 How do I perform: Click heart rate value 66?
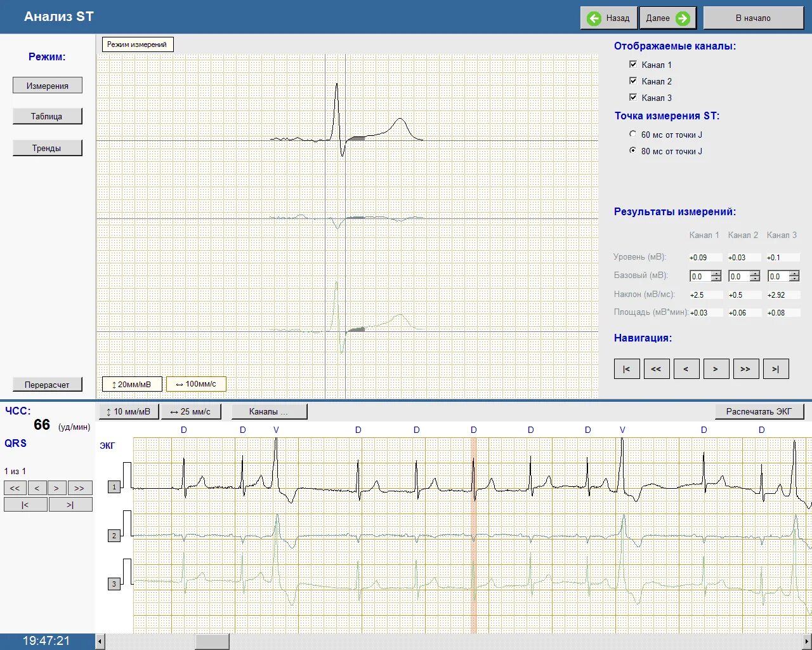(42, 425)
